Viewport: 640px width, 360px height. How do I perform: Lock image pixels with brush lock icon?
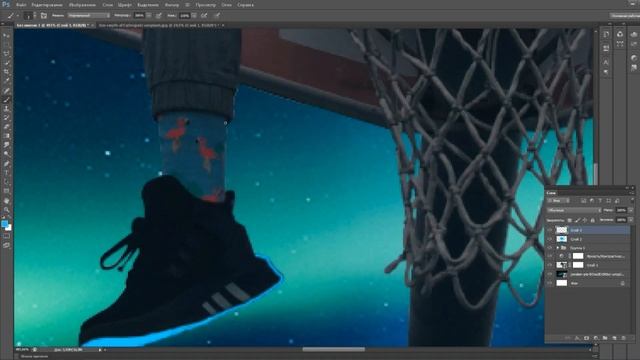577,220
